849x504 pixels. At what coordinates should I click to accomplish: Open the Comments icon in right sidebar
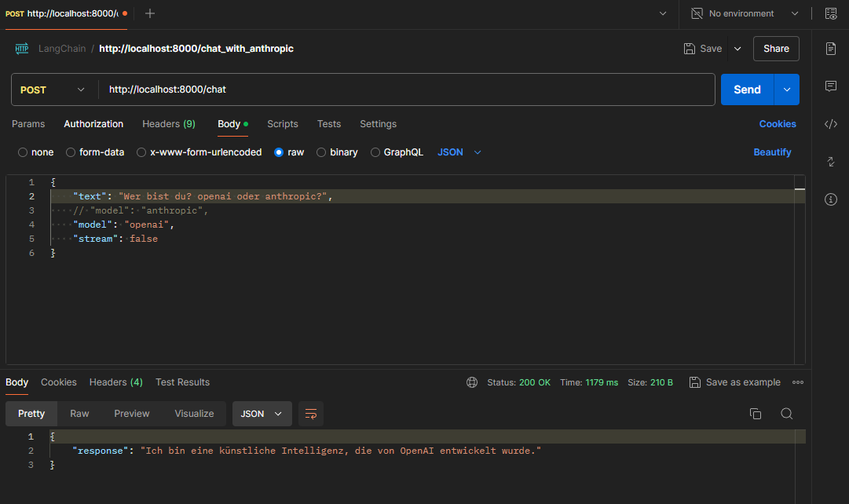830,86
